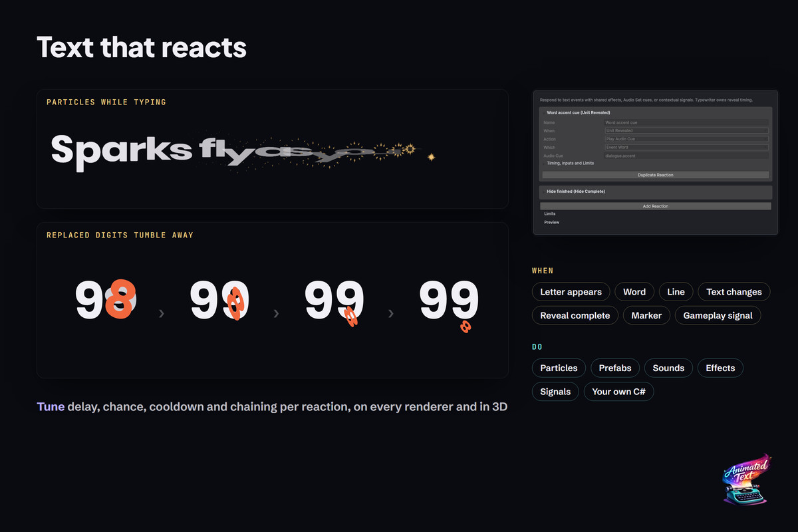Screen dimensions: 798x532
Task: Select the Your own C# chip
Action: point(618,392)
